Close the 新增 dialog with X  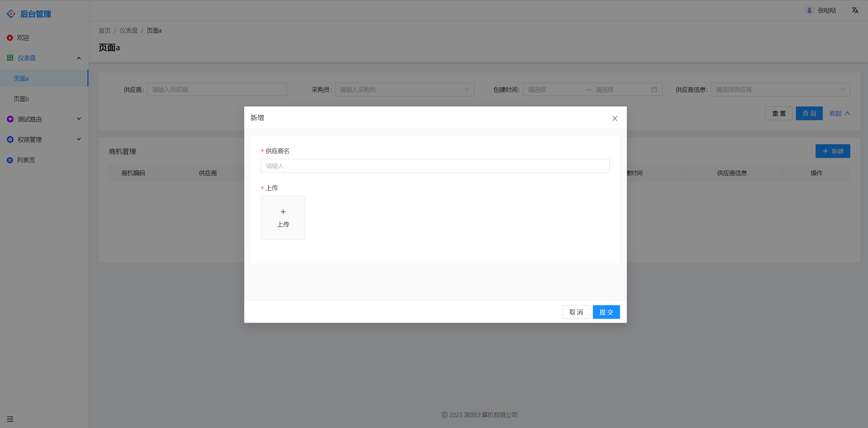click(x=615, y=118)
